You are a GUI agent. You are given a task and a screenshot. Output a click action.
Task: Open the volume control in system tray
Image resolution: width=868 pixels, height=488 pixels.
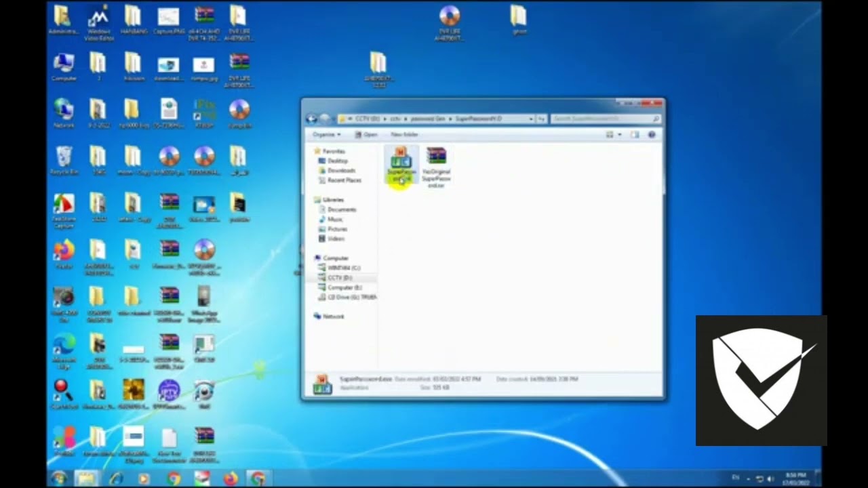pyautogui.click(x=770, y=479)
